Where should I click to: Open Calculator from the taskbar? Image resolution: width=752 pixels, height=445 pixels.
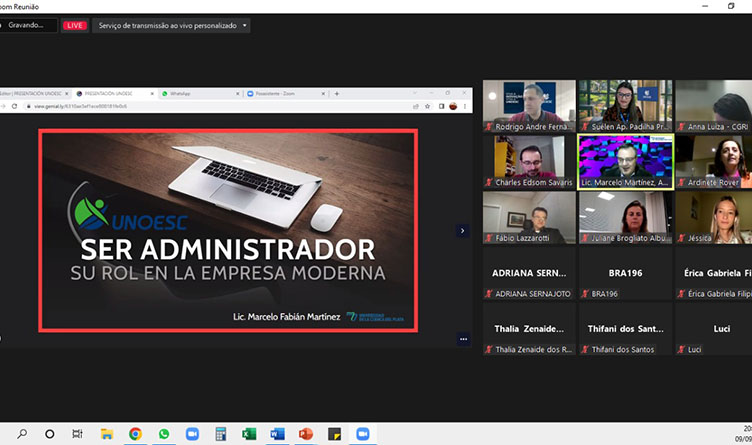220,434
